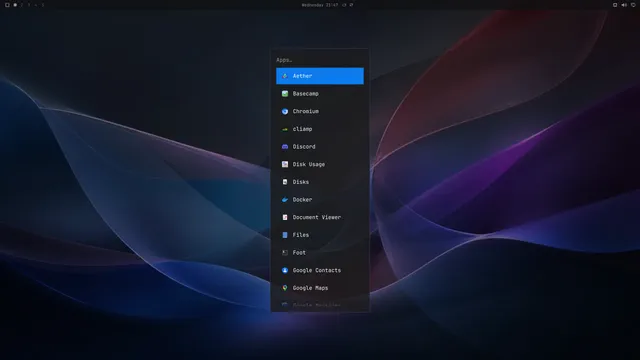This screenshot has width=640, height=360.
Task: Click the Google Maps pin icon
Action: pos(285,288)
